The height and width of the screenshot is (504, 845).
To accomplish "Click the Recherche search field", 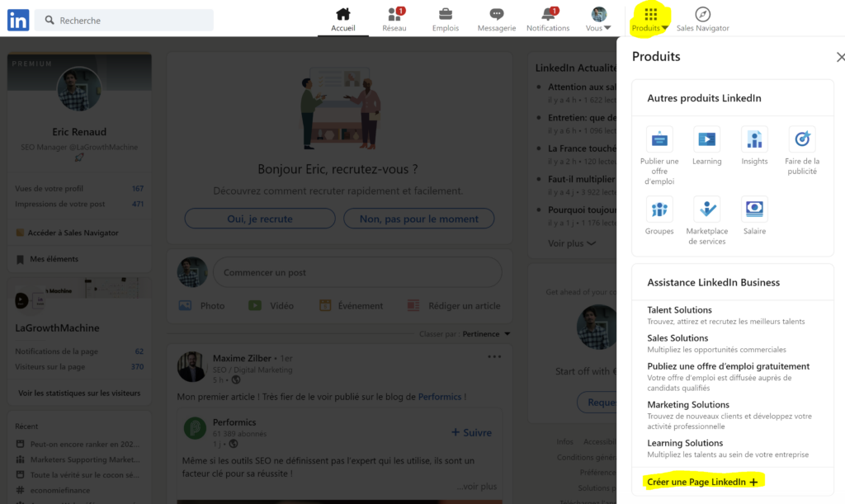I will (x=132, y=20).
